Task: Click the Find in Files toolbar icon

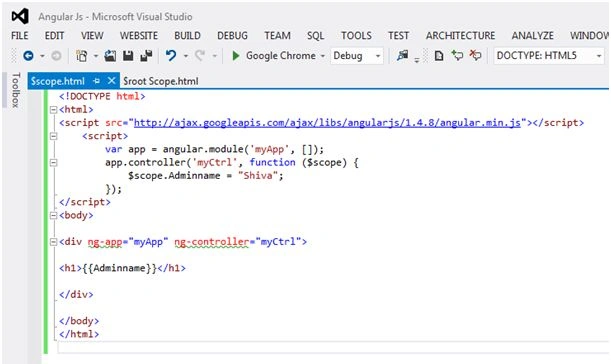Action: pyautogui.click(x=403, y=56)
